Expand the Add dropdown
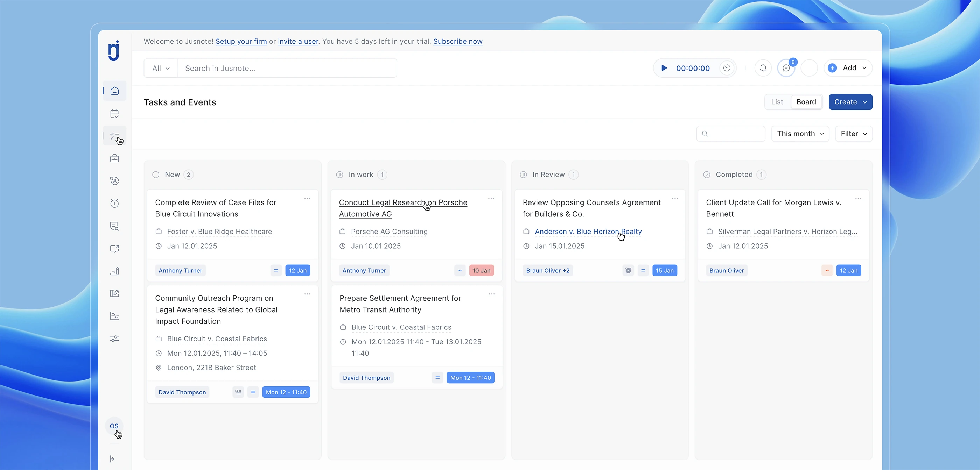980x470 pixels. pyautogui.click(x=848, y=68)
